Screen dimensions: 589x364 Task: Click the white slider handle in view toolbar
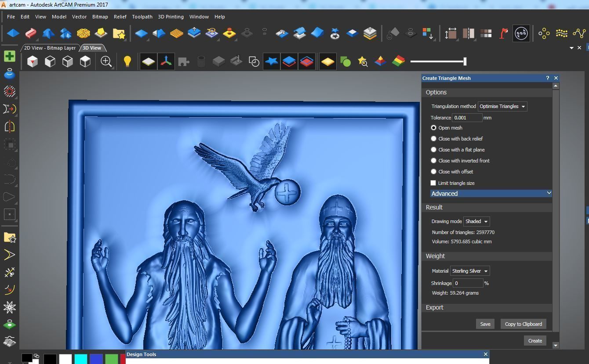click(x=465, y=61)
